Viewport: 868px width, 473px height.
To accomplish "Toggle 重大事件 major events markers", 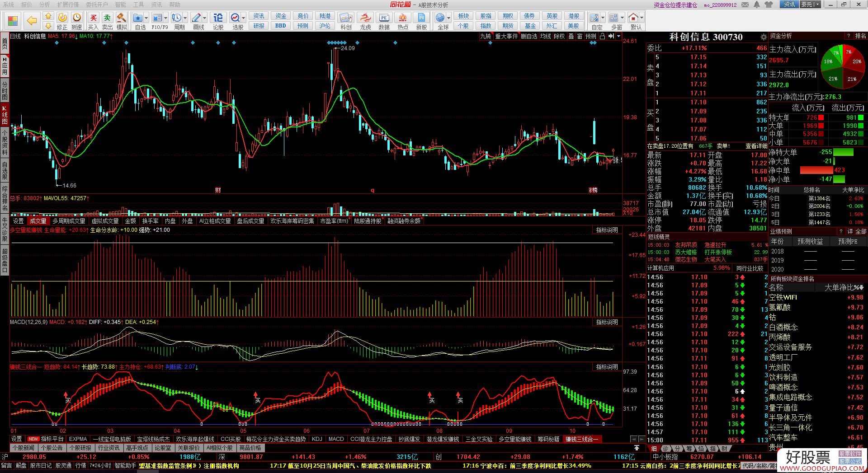I will point(506,36).
